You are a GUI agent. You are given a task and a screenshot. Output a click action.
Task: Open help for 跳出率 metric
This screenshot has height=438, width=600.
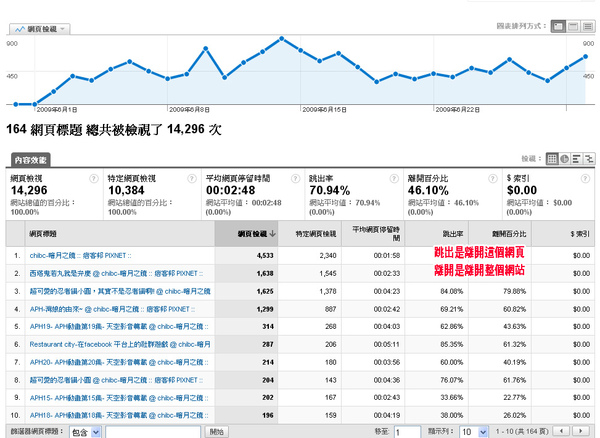pos(394,179)
